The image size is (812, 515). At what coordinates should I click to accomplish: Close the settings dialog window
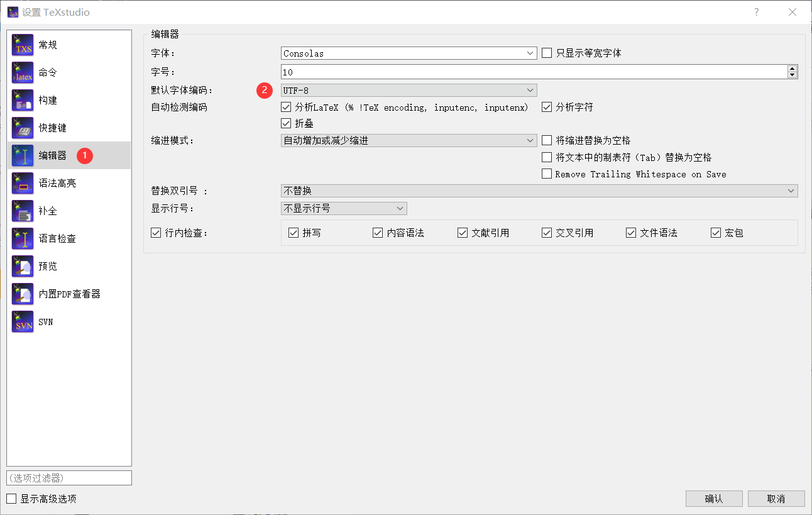[x=793, y=12]
